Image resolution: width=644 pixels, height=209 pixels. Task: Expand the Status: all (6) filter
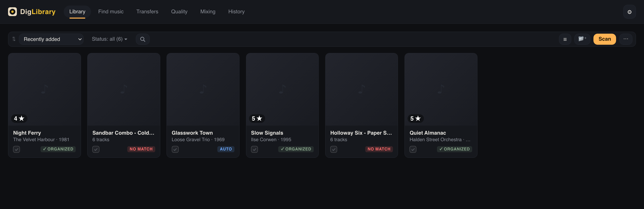(x=109, y=39)
